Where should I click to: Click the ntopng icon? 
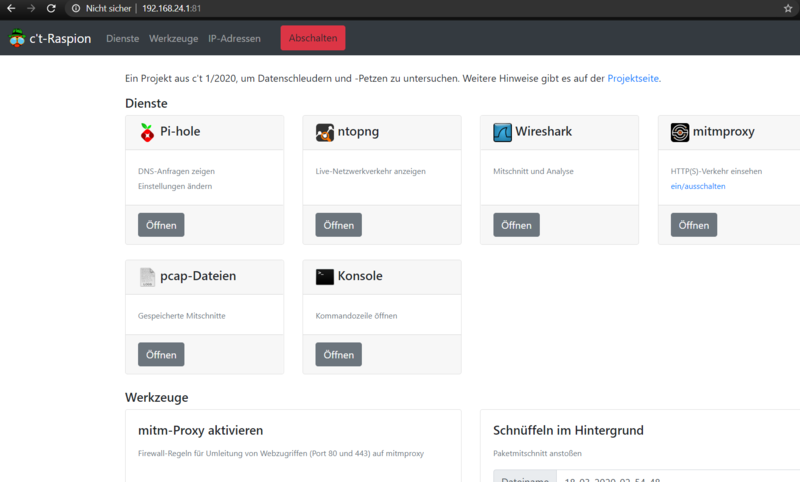324,133
